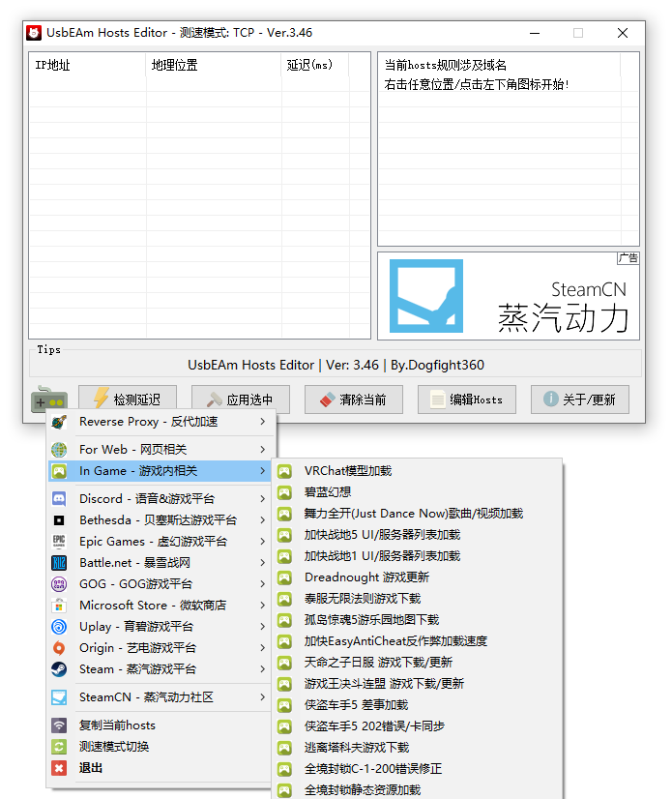The height and width of the screenshot is (799, 672).
Task: Click the Reverse Proxy rocket icon
Action: (x=59, y=422)
